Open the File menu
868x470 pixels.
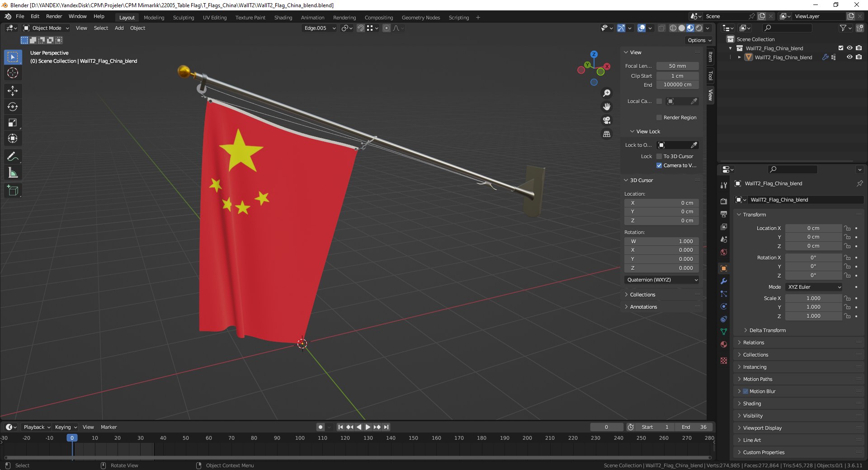(x=20, y=16)
